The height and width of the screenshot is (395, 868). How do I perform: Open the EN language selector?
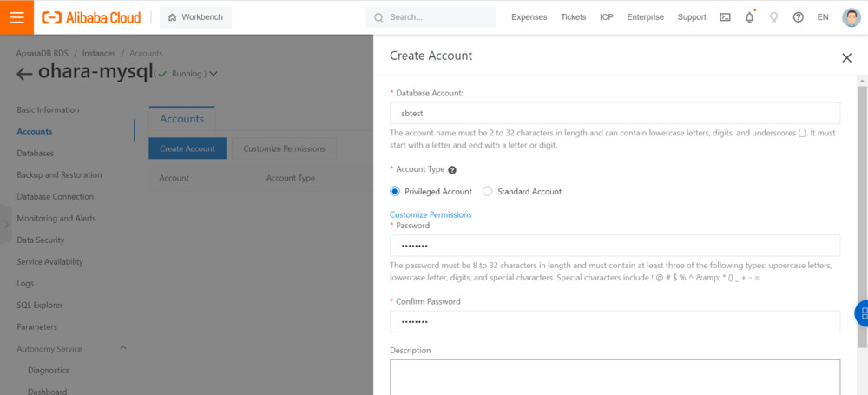(x=823, y=17)
